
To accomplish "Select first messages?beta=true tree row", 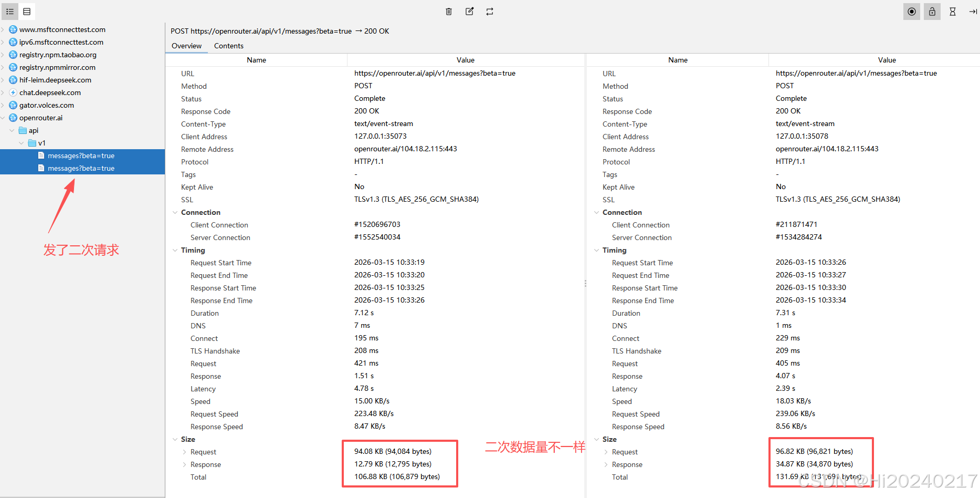I will 82,155.
